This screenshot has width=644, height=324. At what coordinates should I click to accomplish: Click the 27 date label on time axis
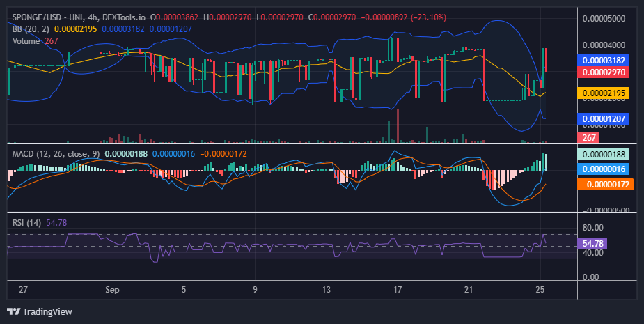(x=24, y=289)
